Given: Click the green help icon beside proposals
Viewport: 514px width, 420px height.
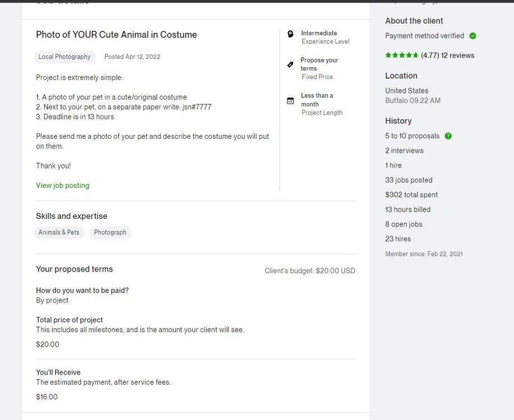Looking at the screenshot, I should click(x=448, y=136).
